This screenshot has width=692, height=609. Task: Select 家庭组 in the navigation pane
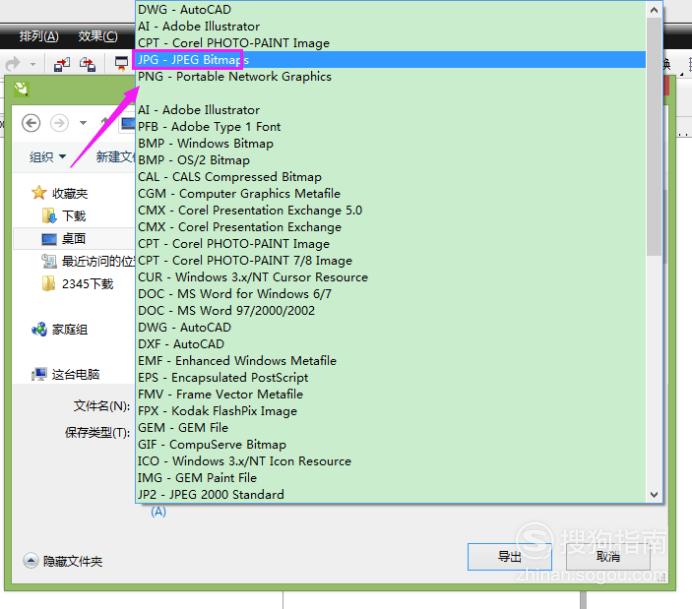coord(60,329)
